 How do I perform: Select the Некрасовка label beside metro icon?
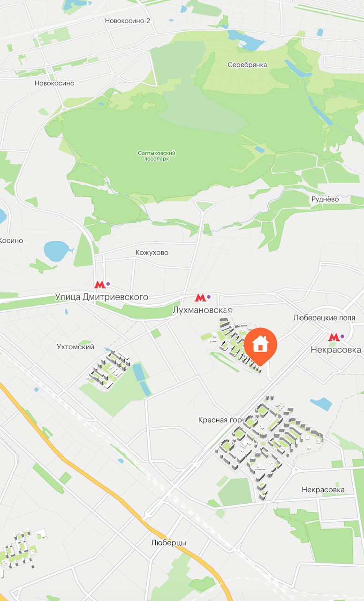(336, 350)
